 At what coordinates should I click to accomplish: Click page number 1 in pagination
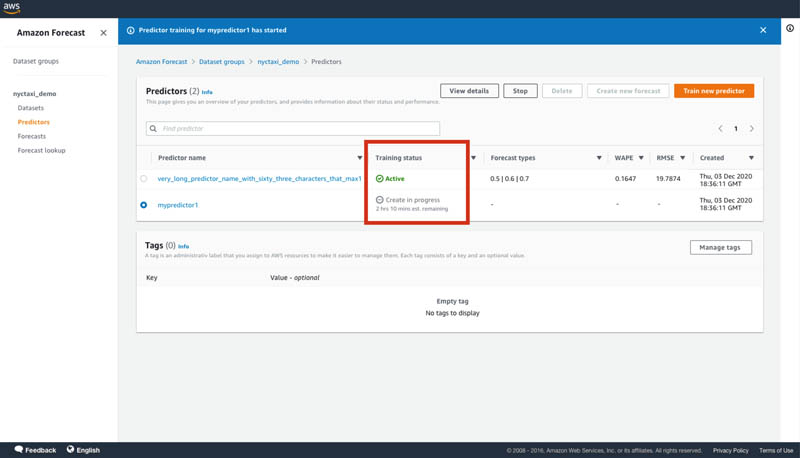coord(736,129)
